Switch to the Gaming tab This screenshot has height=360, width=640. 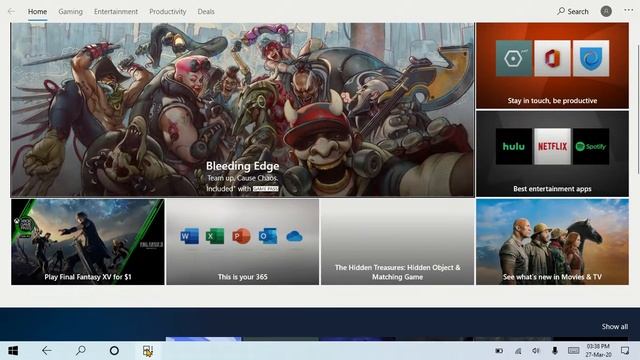70,11
